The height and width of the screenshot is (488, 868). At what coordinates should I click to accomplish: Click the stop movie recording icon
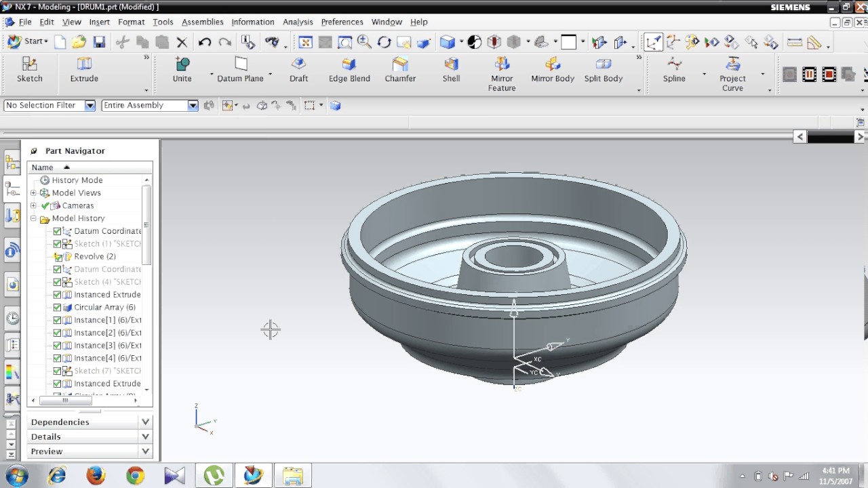[x=829, y=74]
